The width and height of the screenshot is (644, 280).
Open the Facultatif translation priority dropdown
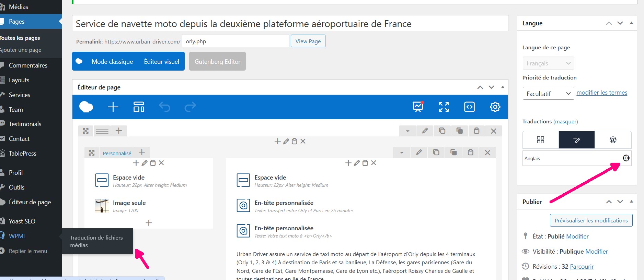point(548,94)
